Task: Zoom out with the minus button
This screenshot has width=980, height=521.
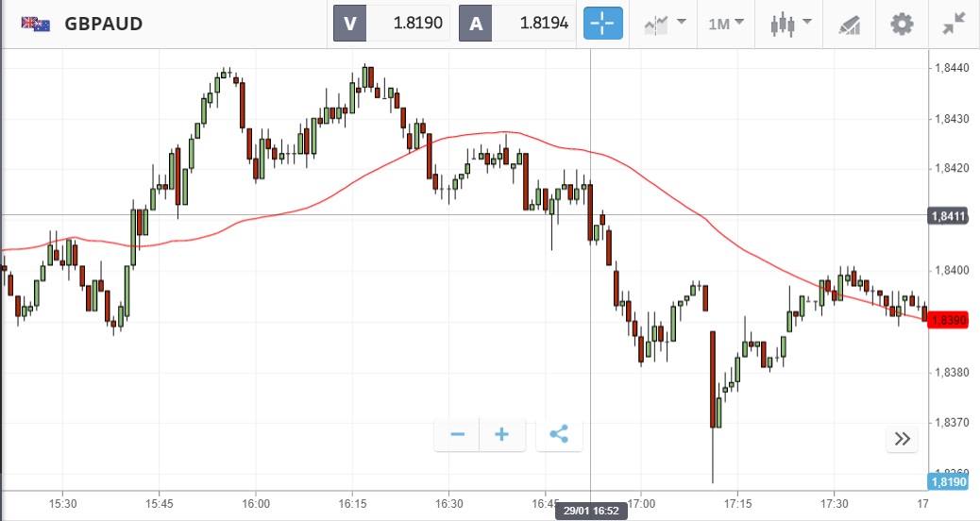Action: (x=458, y=435)
